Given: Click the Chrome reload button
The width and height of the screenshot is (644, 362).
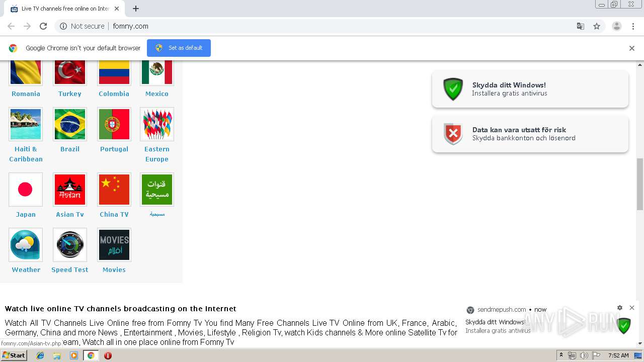Looking at the screenshot, I should (43, 26).
